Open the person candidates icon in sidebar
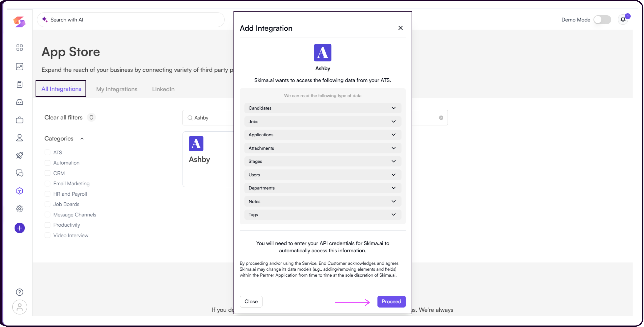The height and width of the screenshot is (327, 644). pos(19,138)
